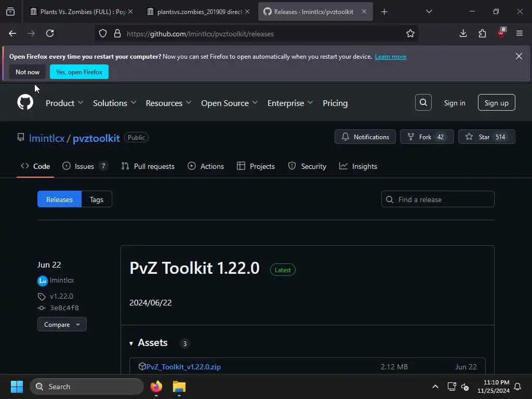Select the Code tab
This screenshot has width=532, height=399.
click(35, 166)
